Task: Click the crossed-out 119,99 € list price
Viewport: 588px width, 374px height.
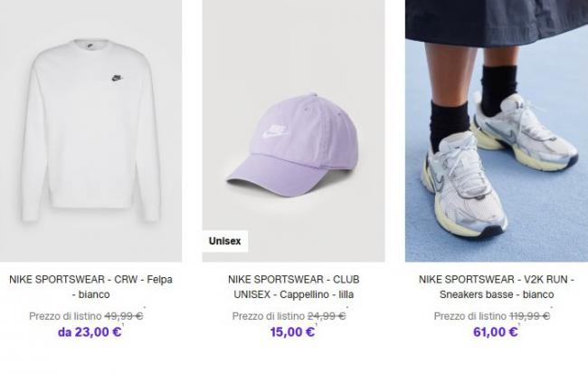Action: 529,316
